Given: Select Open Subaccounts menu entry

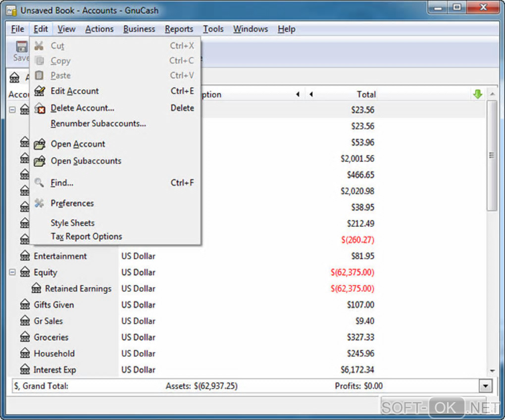Looking at the screenshot, I should [115, 161].
